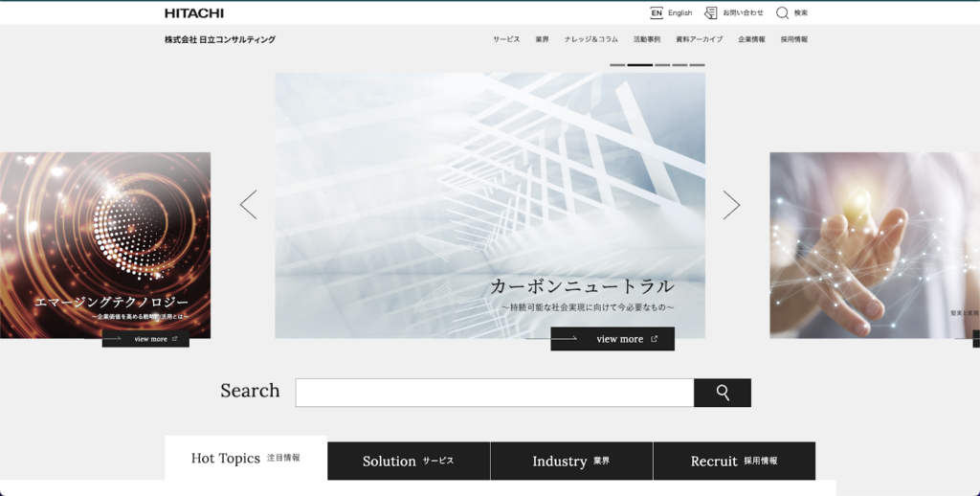Switch to the Solution サービス tab
The height and width of the screenshot is (496, 980).
coord(409,461)
